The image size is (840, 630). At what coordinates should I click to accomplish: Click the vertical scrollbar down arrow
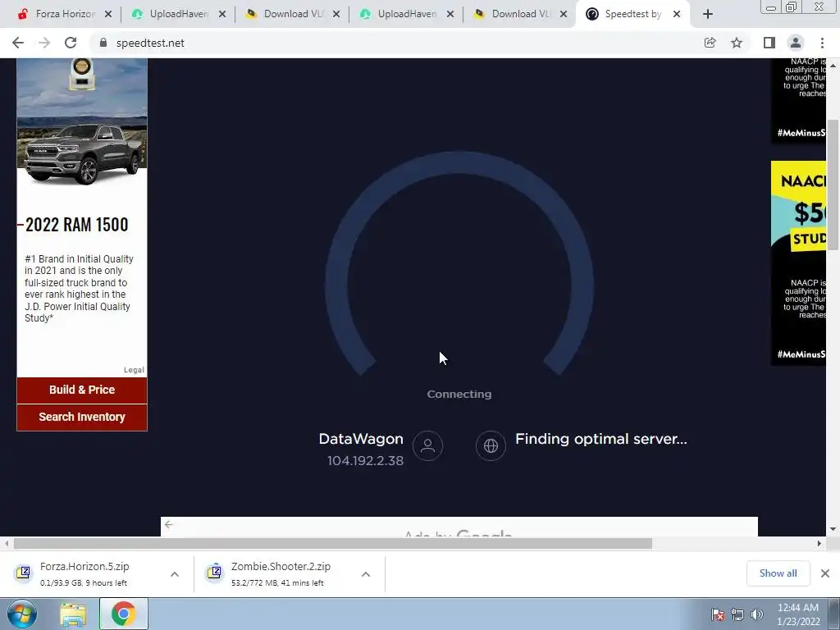(x=833, y=529)
